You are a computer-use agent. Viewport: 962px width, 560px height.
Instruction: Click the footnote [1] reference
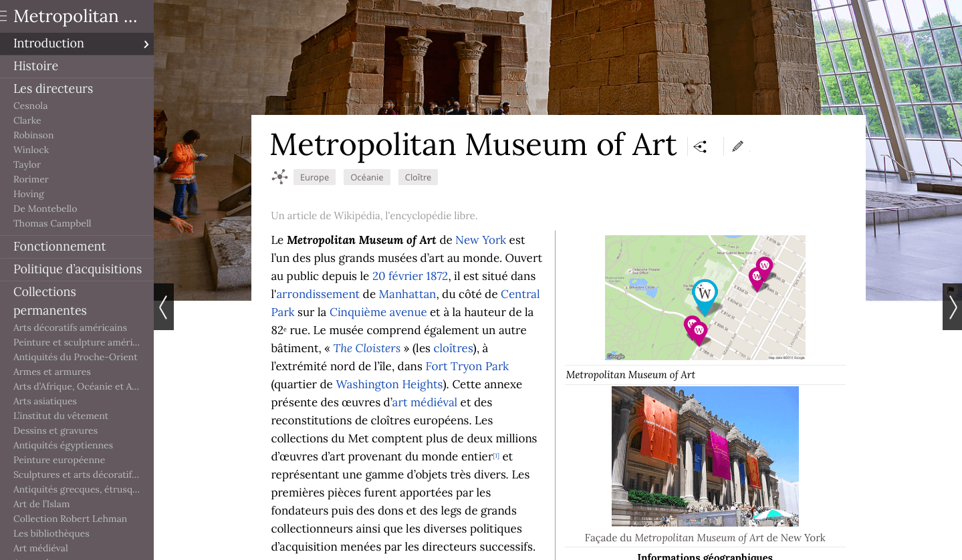496,456
